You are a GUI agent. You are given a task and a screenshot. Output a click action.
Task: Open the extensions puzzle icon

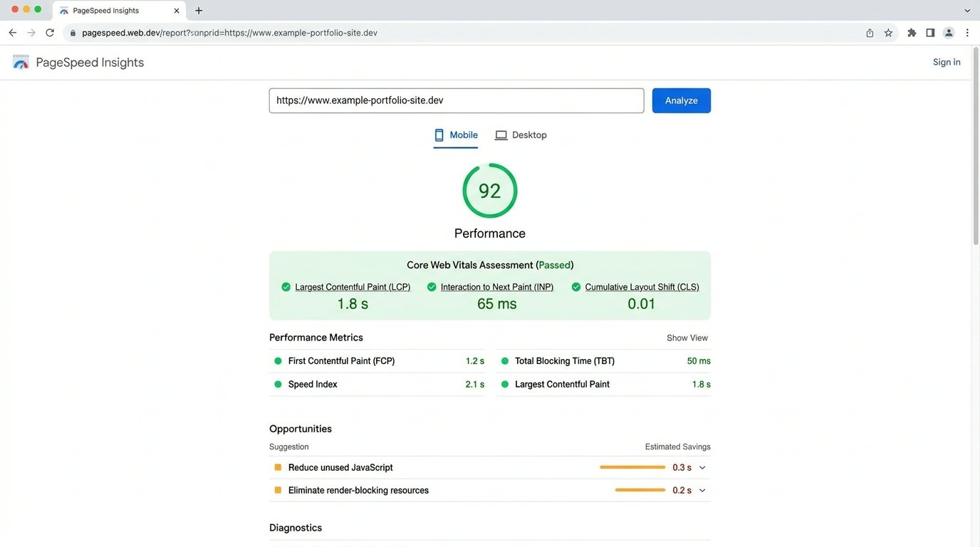tap(912, 33)
